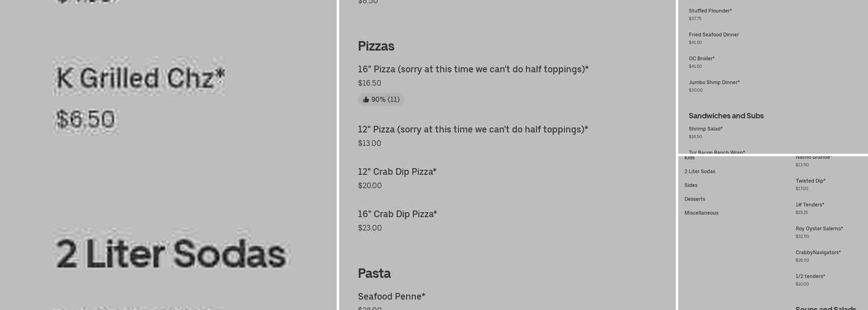
Task: Open the 16" Pizza menu item
Action: 472,69
